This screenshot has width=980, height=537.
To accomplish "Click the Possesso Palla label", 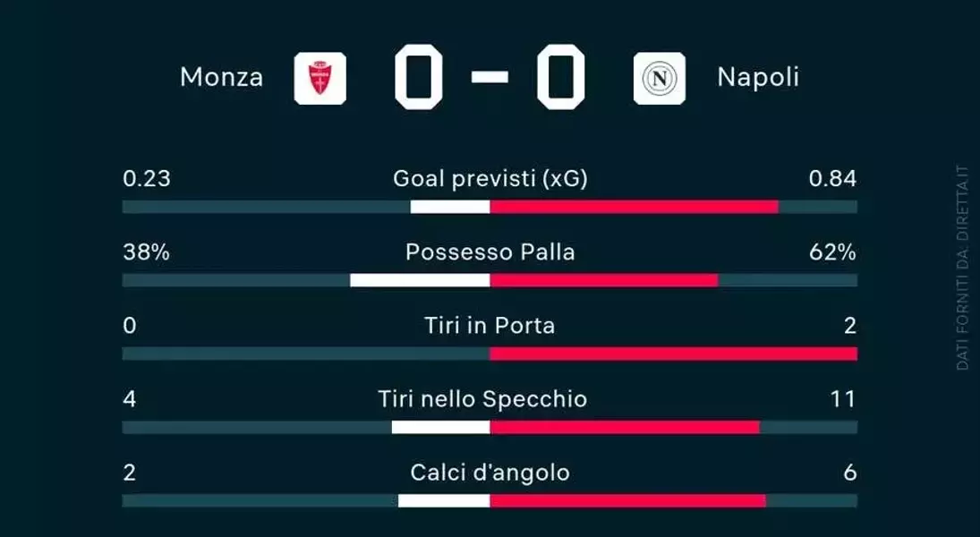I will click(x=490, y=252).
